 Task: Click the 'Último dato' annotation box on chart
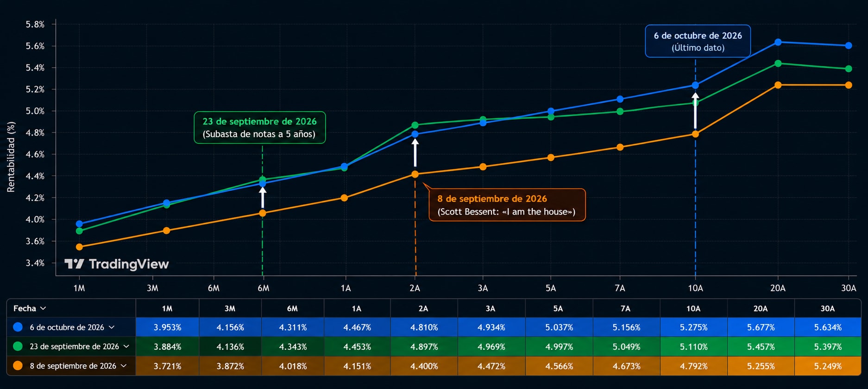click(x=698, y=41)
